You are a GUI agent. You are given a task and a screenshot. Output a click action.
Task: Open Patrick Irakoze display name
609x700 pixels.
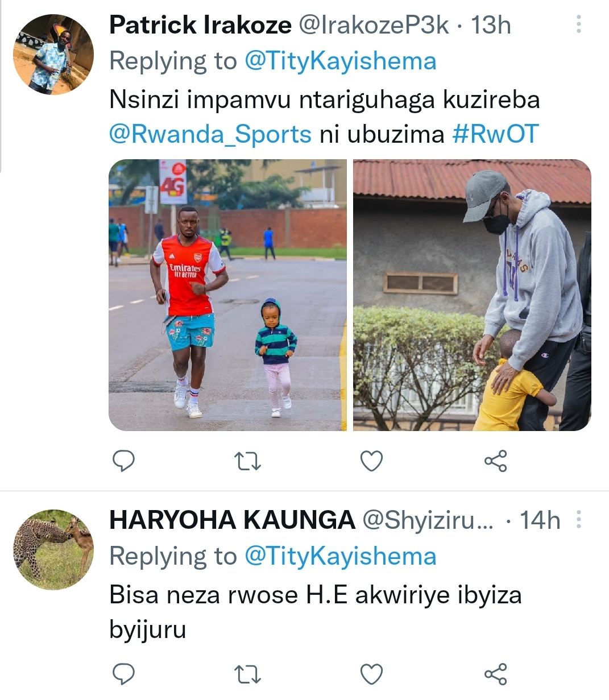point(200,25)
